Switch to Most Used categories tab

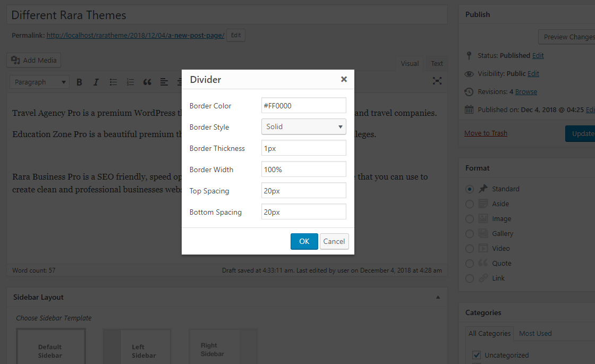535,333
